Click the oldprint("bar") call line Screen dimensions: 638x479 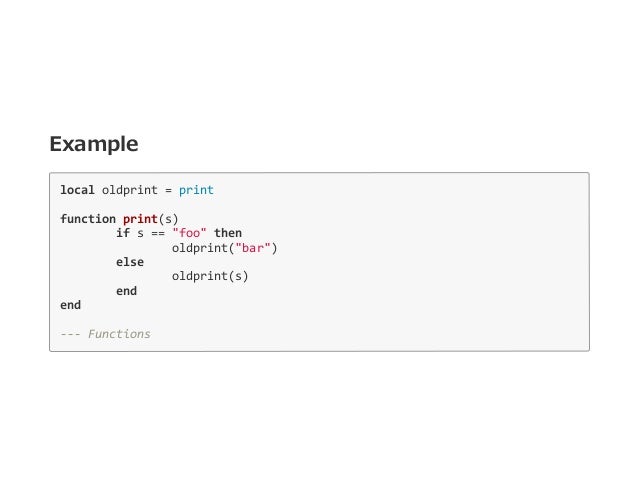(224, 247)
